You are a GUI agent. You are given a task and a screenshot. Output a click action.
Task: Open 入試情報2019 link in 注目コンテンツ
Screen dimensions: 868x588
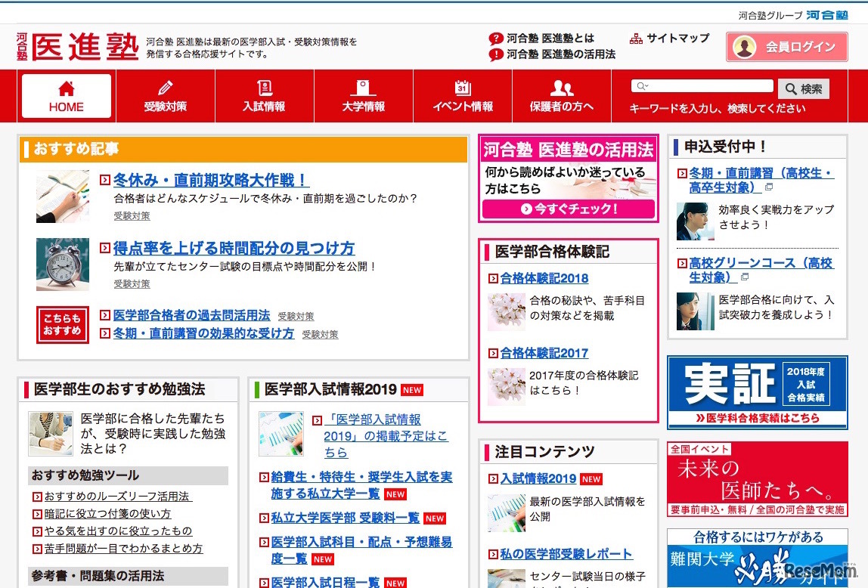pyautogui.click(x=538, y=479)
